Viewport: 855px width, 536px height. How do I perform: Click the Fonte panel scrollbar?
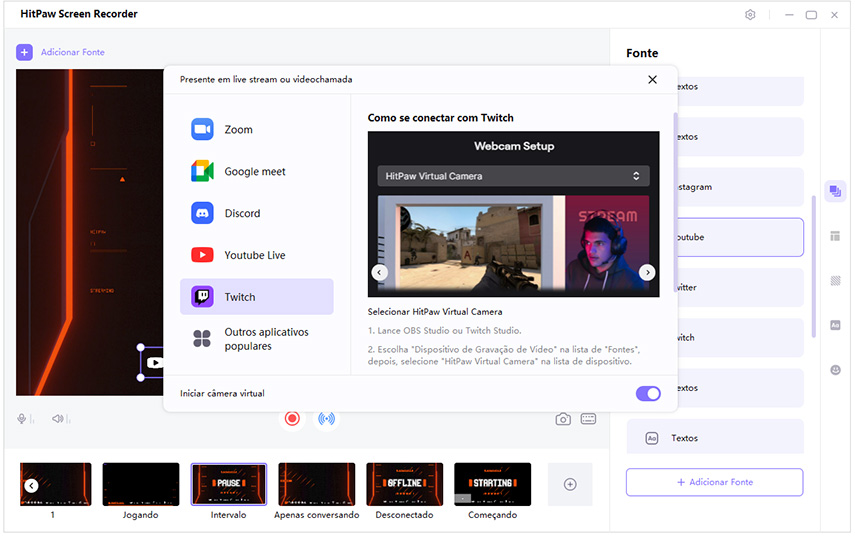tap(813, 267)
